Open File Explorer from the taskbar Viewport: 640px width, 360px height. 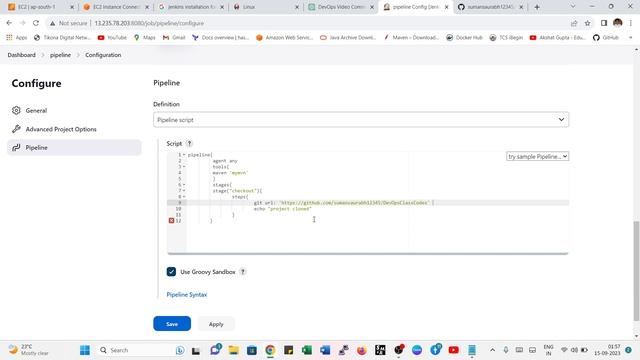233,350
